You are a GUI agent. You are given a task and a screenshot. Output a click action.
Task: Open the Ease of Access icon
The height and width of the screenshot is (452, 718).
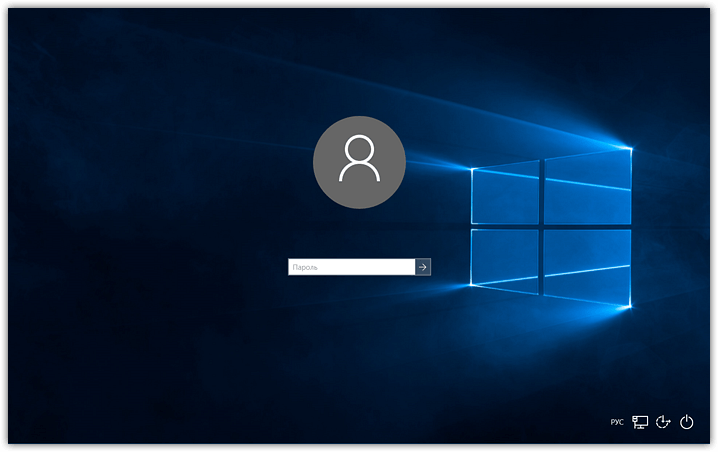663,422
